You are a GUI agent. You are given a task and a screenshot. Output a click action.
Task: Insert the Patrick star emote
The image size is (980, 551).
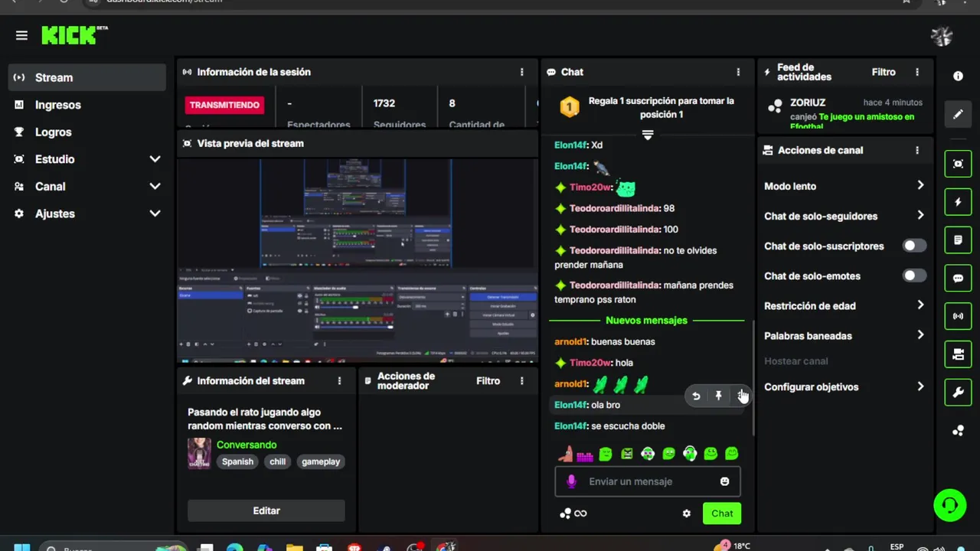click(565, 454)
